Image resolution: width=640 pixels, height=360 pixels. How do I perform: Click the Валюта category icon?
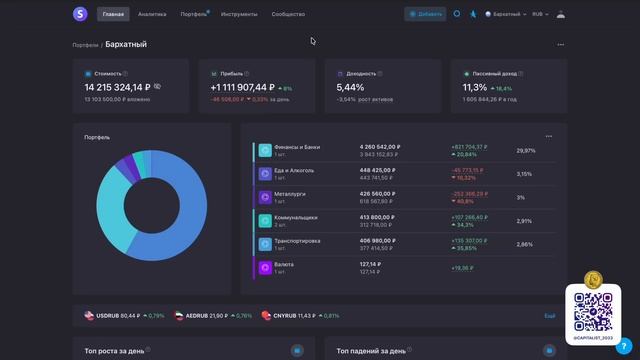click(265, 268)
